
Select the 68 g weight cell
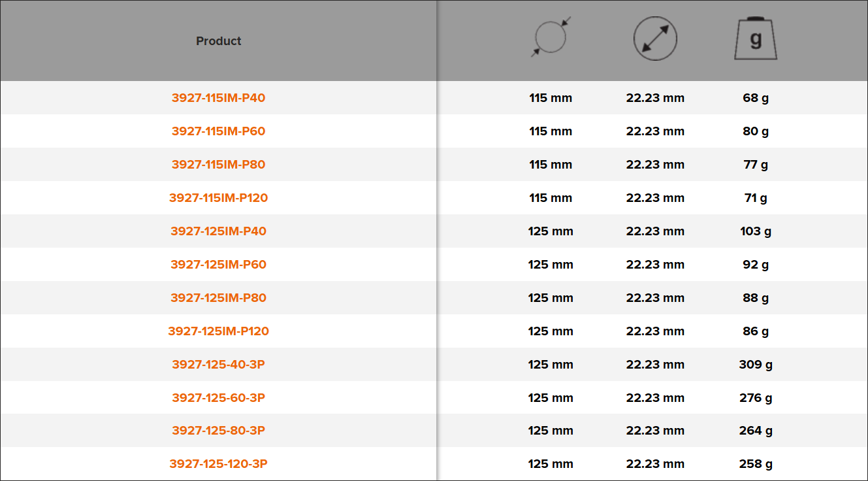pyautogui.click(x=756, y=98)
